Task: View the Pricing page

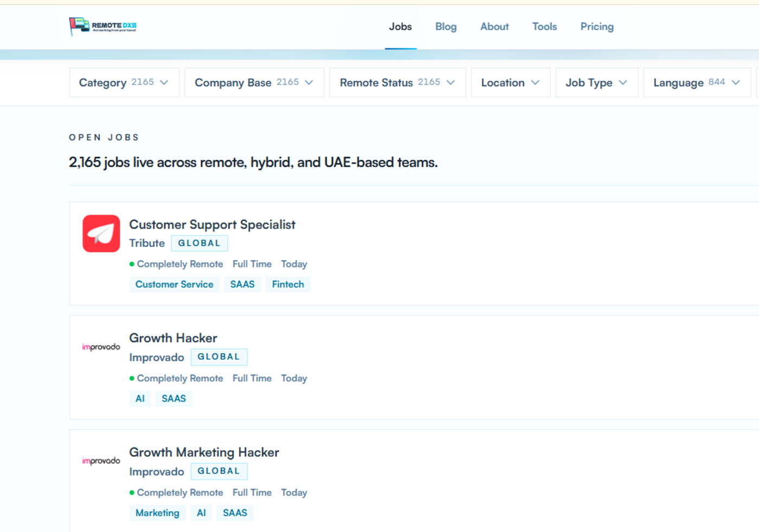Action: (597, 27)
